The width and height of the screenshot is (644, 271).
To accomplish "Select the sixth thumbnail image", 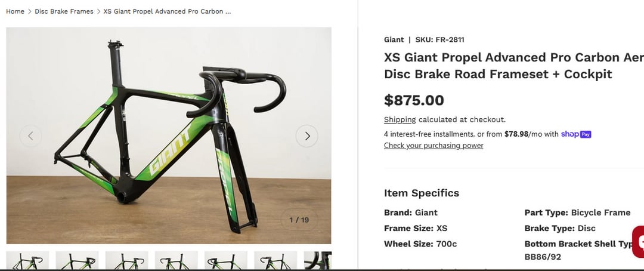I will 275,261.
